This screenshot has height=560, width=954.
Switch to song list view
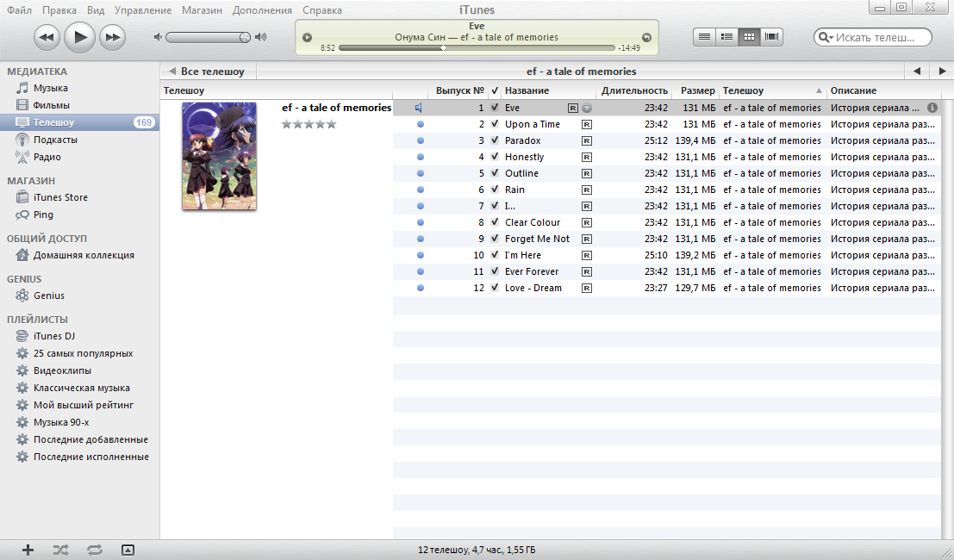[705, 37]
